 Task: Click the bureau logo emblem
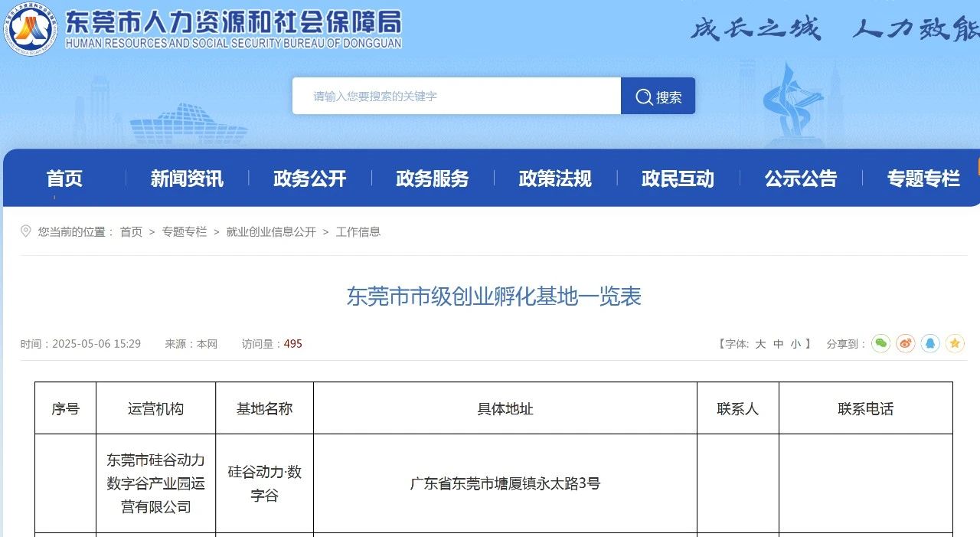click(30, 29)
